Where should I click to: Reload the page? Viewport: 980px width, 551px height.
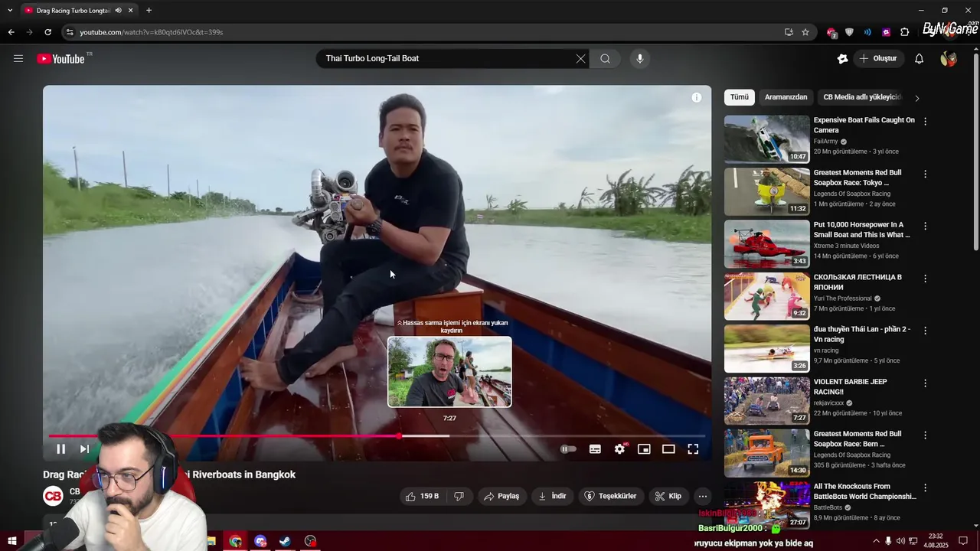(47, 32)
